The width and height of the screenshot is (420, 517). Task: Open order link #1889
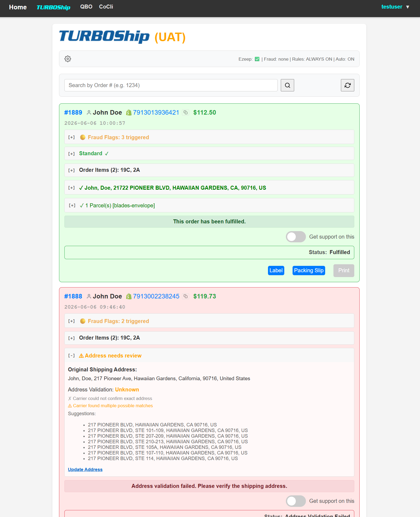(73, 112)
